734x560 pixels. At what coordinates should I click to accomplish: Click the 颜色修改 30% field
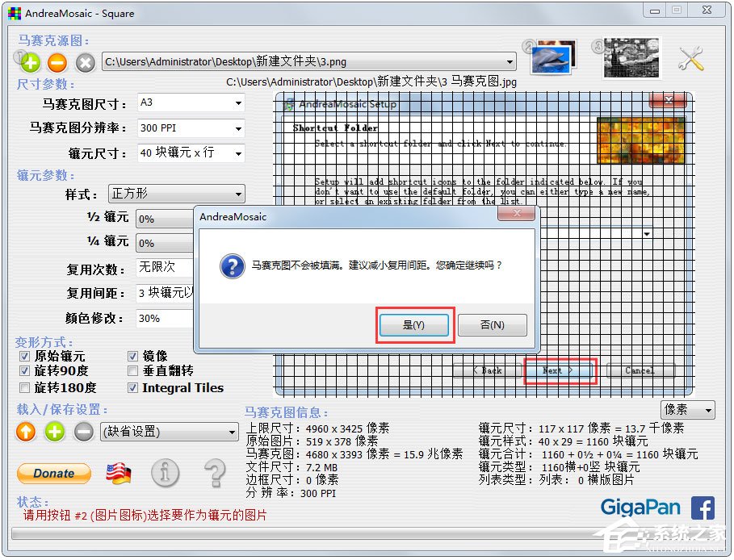(x=165, y=319)
